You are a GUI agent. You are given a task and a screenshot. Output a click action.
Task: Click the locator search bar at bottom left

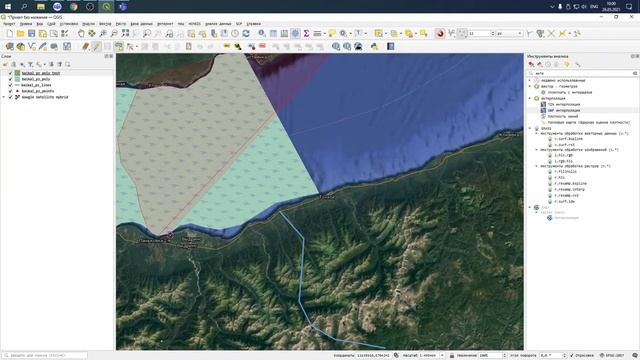pos(44,356)
